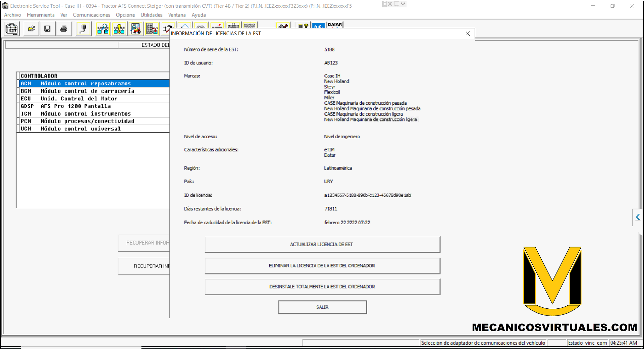The image size is (644, 349).
Task: Save with the floppy disk icon
Action: click(x=47, y=29)
